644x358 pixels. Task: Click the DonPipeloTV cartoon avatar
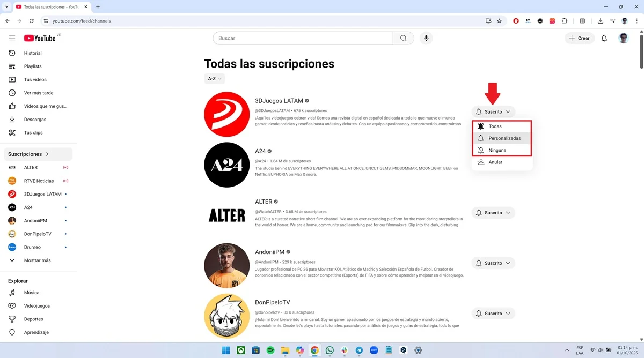point(227,316)
